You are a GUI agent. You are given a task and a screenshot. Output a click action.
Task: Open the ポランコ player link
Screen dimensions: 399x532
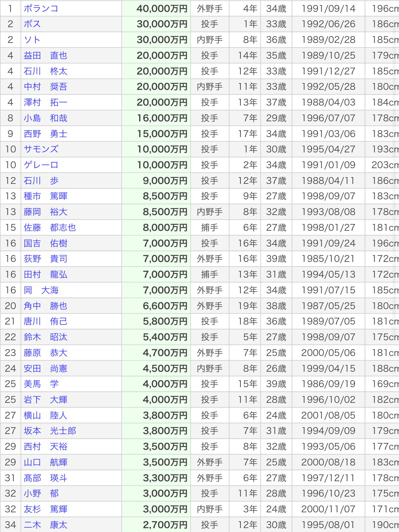(x=41, y=9)
